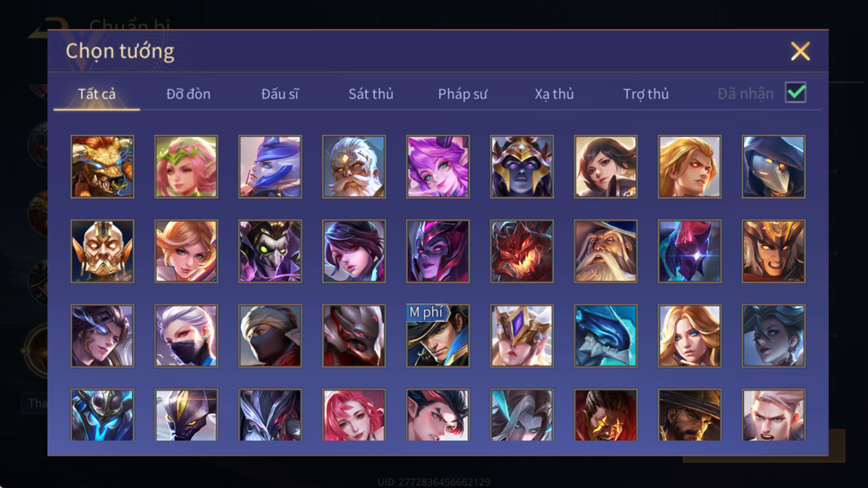Switch to the 'Sát thủ' tab
The height and width of the screenshot is (488, 868).
(371, 94)
